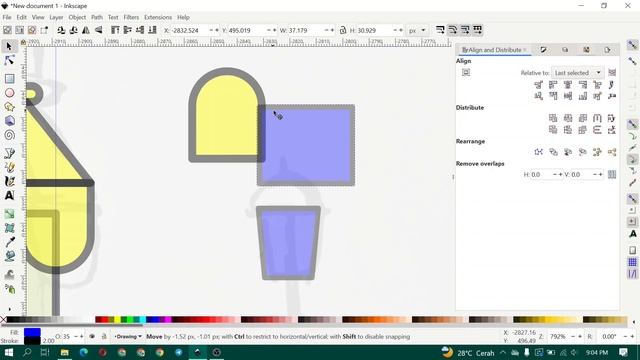Click Select all objects icon
The width and height of the screenshot is (640, 360).
coord(7,30)
